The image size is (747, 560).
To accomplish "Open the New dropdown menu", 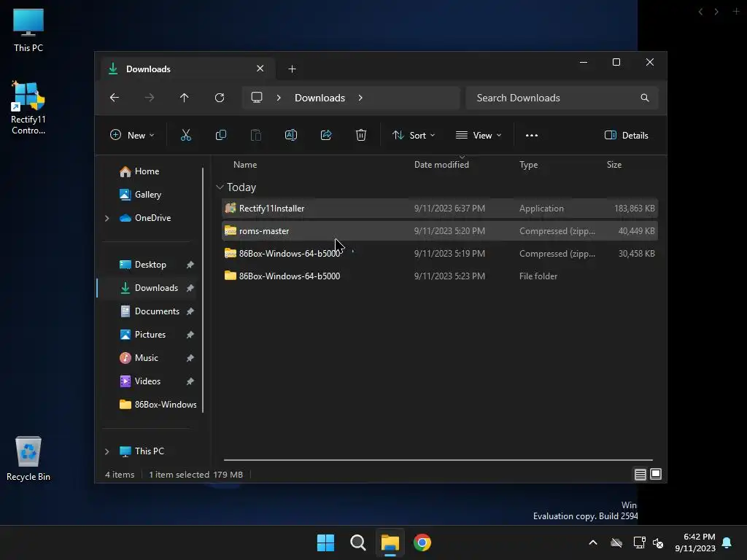I will [x=132, y=135].
